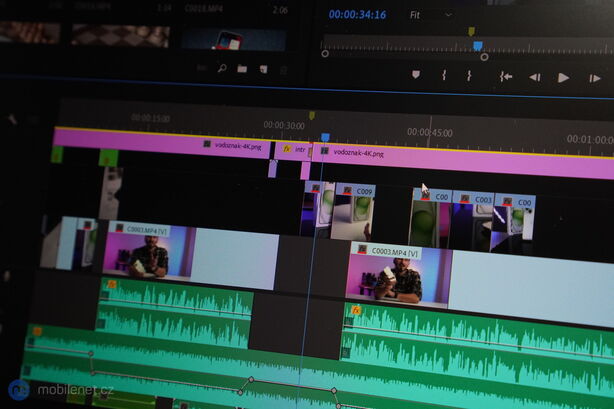Click the 00:00:30:00 mark on the timeline ruler

click(x=284, y=125)
